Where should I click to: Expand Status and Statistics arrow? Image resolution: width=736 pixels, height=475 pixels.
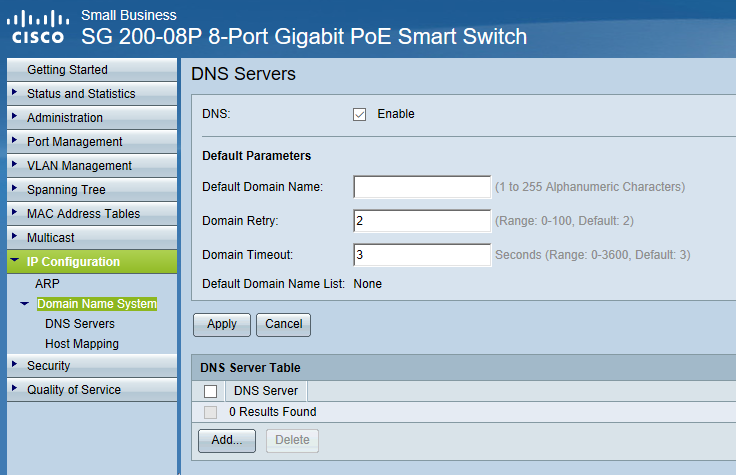(x=14, y=92)
